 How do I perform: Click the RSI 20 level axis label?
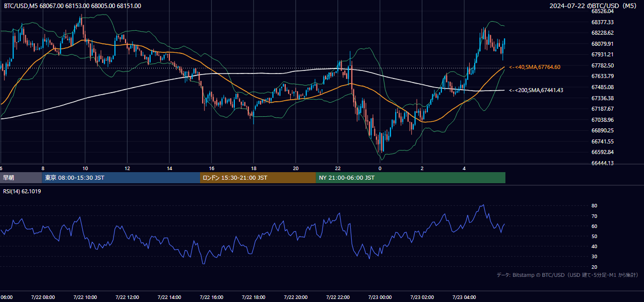coord(595,267)
